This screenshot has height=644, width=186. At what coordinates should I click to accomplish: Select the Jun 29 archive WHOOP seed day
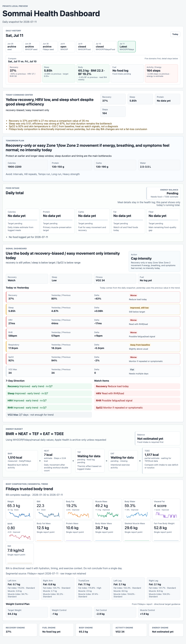32,47
